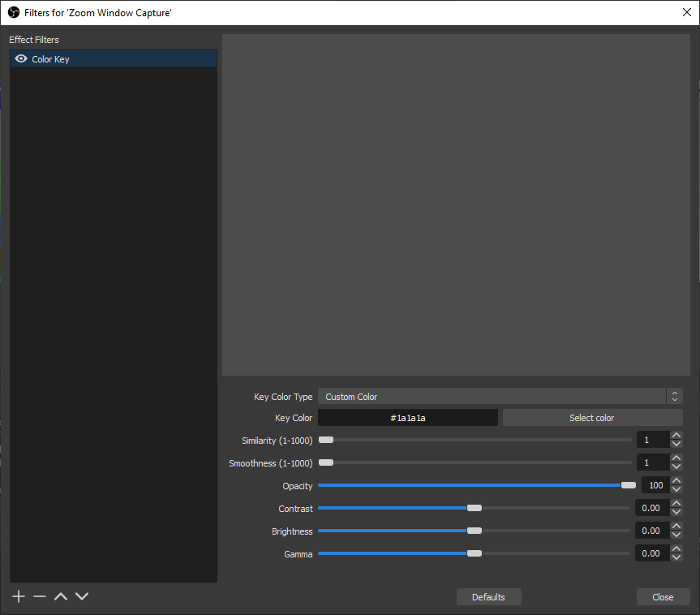Increase Similarity using its stepper up arrow
The width and height of the screenshot is (700, 615).
pos(676,436)
